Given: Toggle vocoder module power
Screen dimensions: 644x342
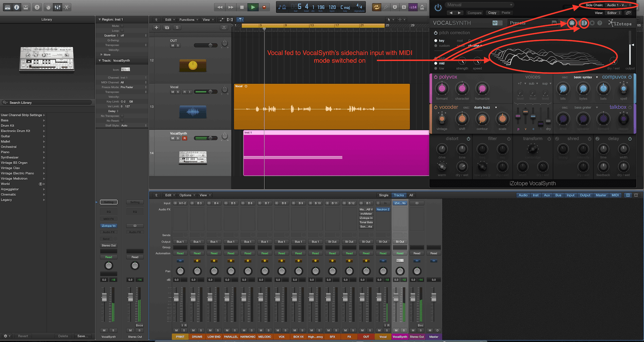Looking at the screenshot, I should point(436,107).
